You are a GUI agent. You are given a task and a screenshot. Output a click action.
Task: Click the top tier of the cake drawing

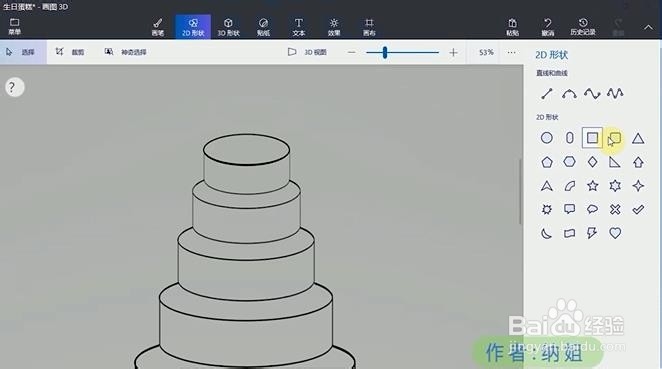(x=246, y=164)
